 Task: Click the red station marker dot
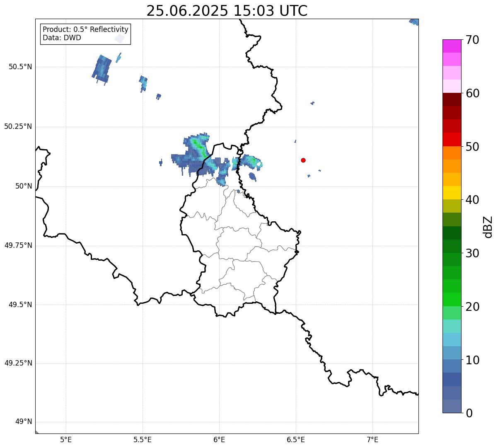click(303, 160)
